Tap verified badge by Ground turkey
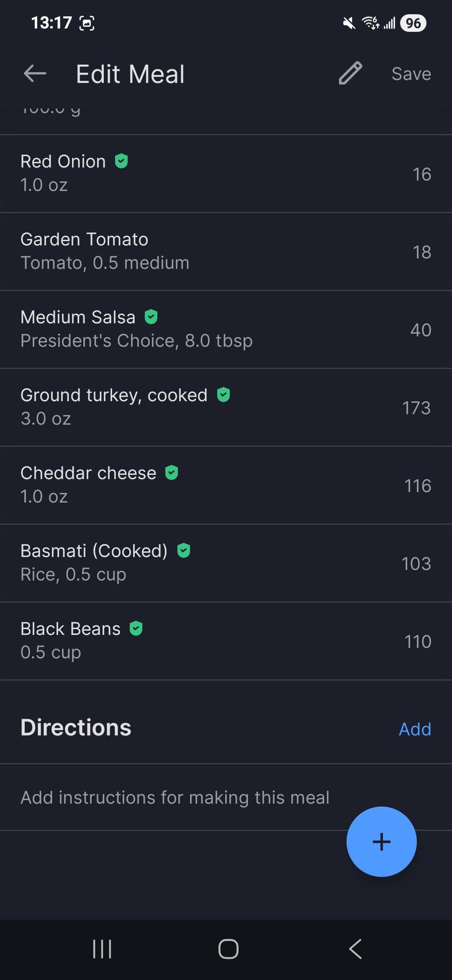The width and height of the screenshot is (452, 980). tap(223, 395)
